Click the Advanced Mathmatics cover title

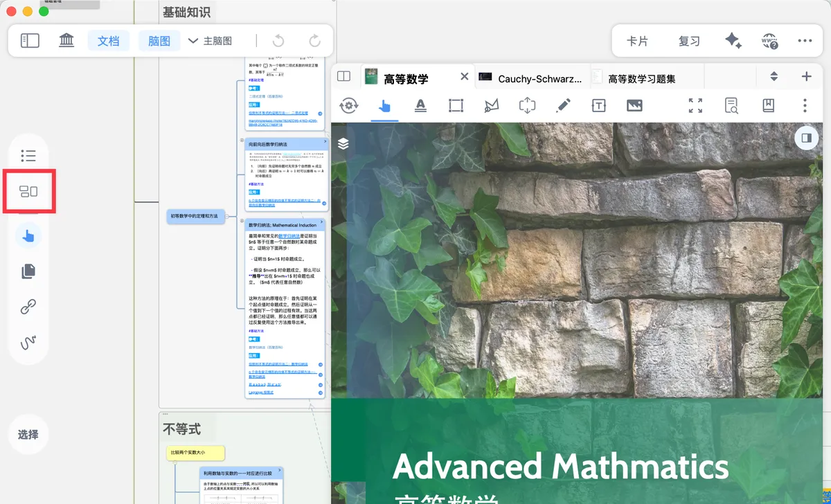[560, 467]
